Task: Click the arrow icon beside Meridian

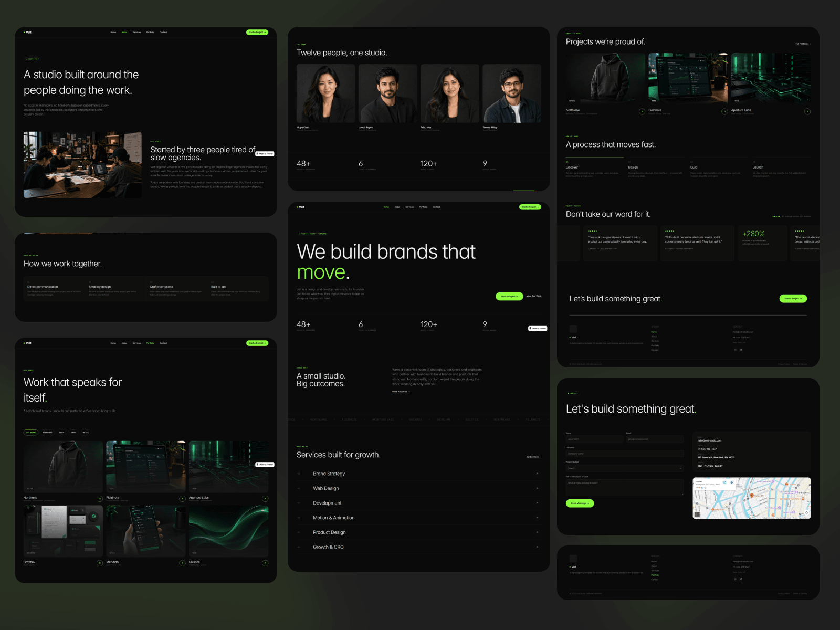Action: tap(183, 563)
